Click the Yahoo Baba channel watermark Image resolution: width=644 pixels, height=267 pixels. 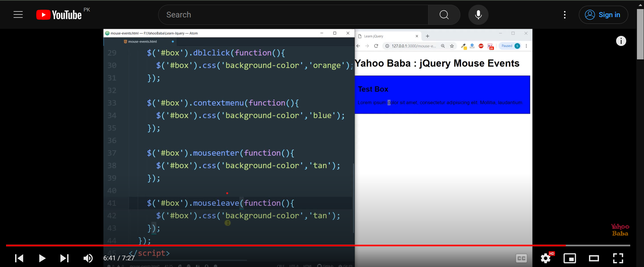coord(620,230)
